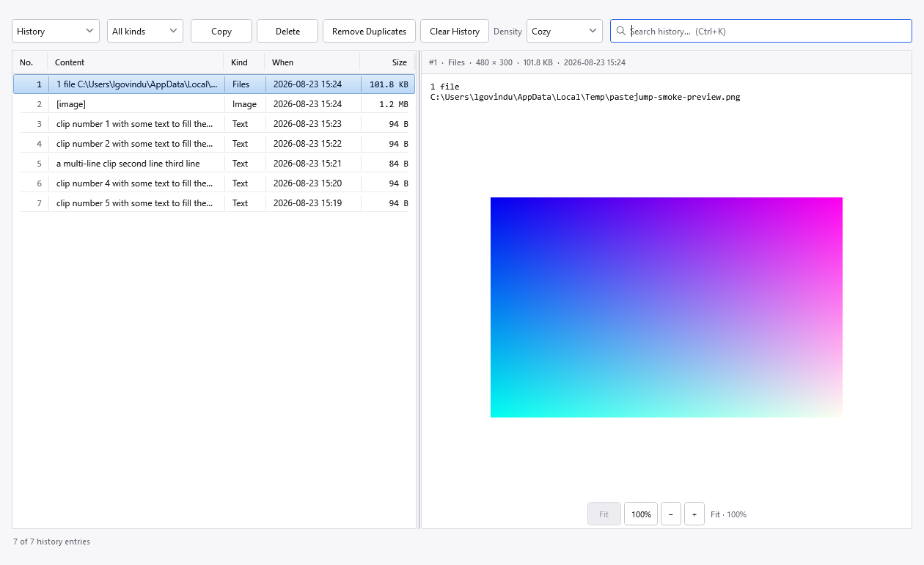
Task: Select the '[image]' history entry
Action: tap(214, 104)
